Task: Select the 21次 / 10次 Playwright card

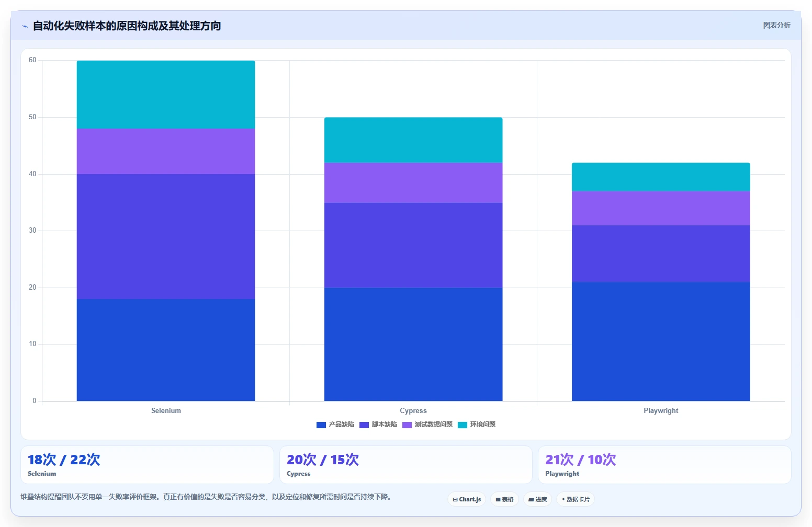Action: click(664, 465)
